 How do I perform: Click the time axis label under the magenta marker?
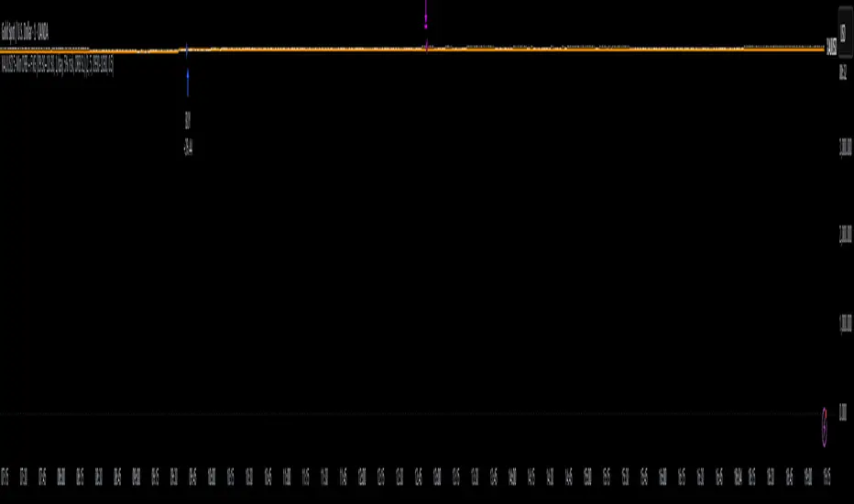coord(418,476)
